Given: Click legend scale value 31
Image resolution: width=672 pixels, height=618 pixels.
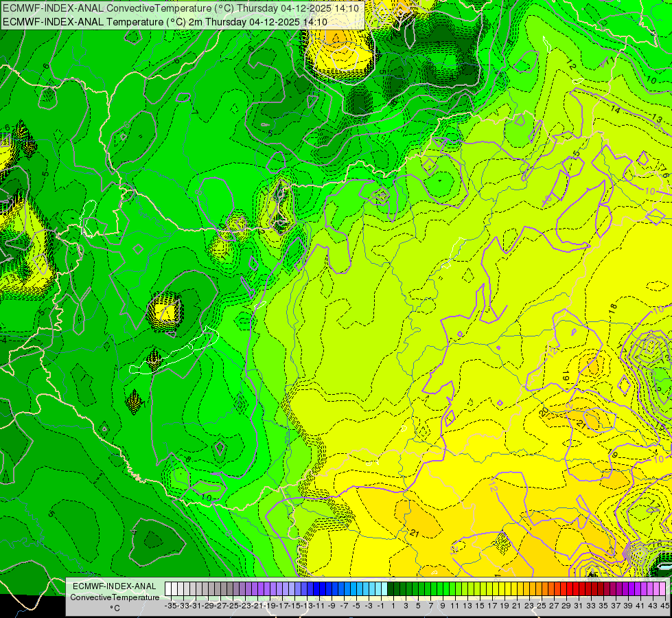Looking at the screenshot, I should [x=579, y=606].
